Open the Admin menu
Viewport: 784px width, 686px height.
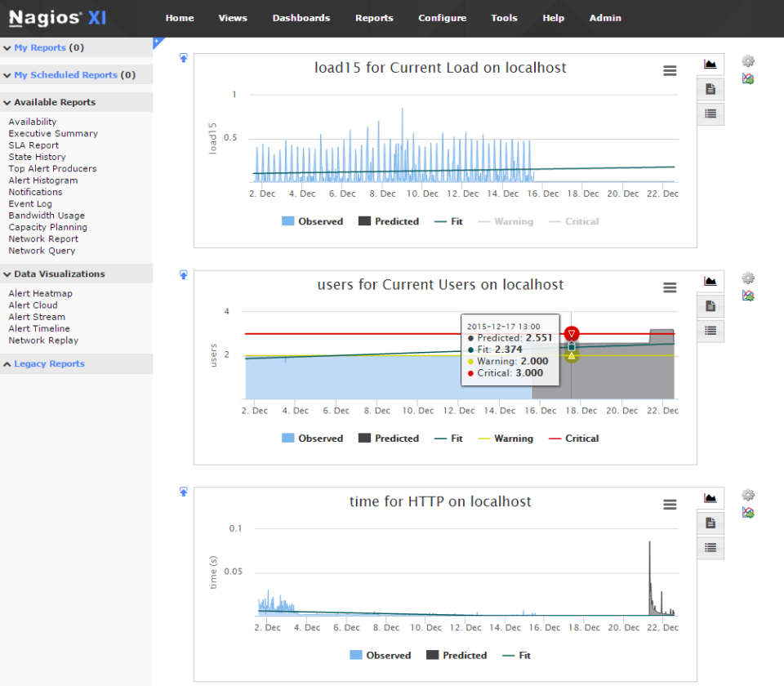pos(604,18)
